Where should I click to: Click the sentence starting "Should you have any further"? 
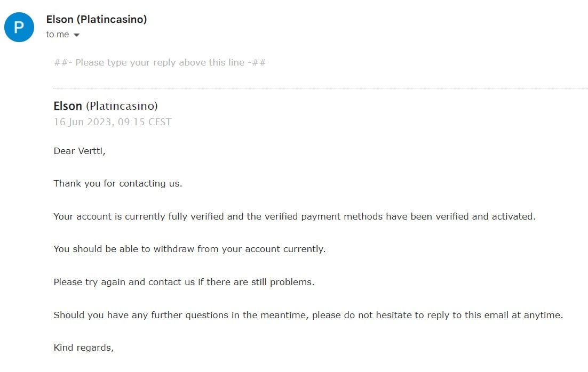(x=308, y=315)
